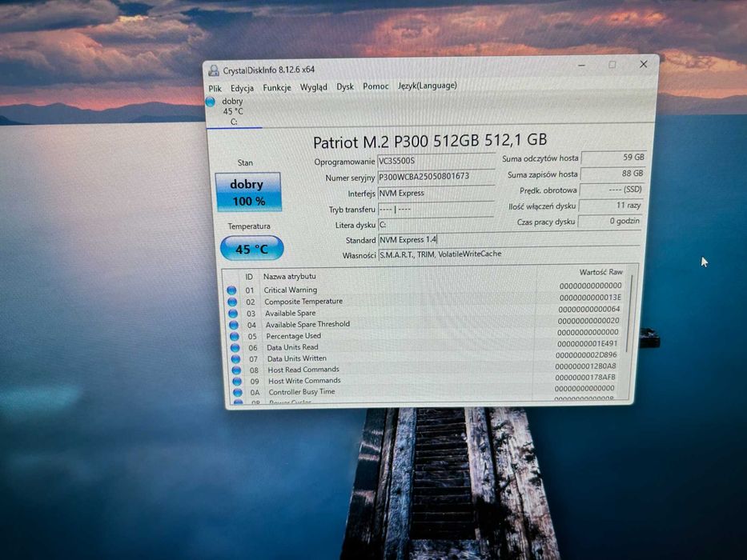Click raw value 000000001280A8

click(585, 366)
